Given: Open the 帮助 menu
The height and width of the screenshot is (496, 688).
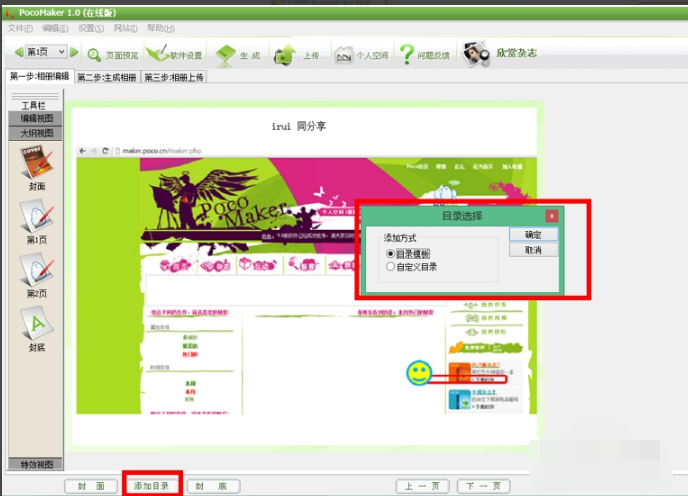Looking at the screenshot, I should 161,29.
